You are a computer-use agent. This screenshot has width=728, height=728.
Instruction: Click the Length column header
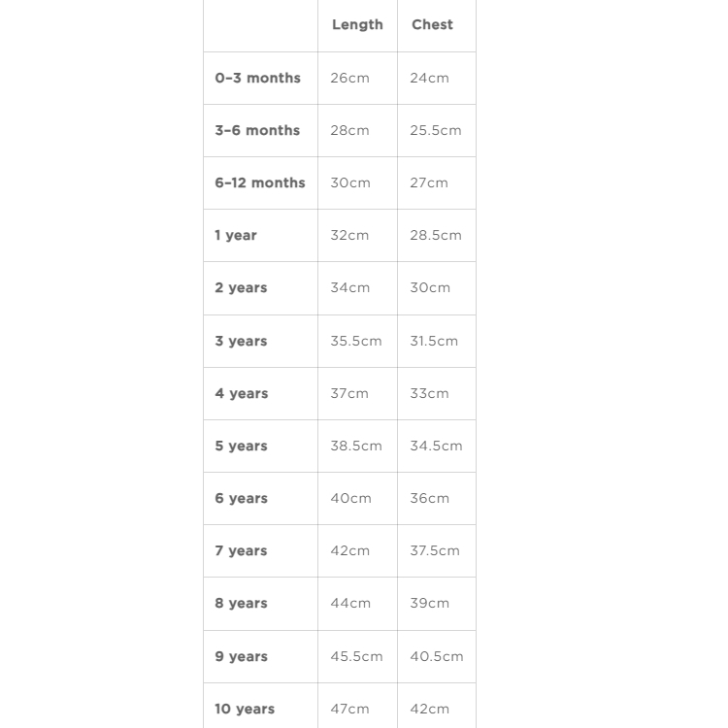click(357, 25)
